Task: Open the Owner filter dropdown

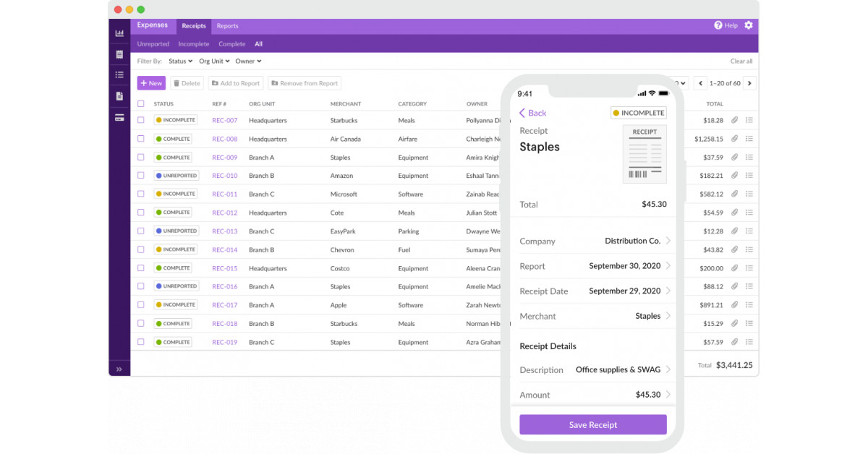Action: [x=248, y=61]
